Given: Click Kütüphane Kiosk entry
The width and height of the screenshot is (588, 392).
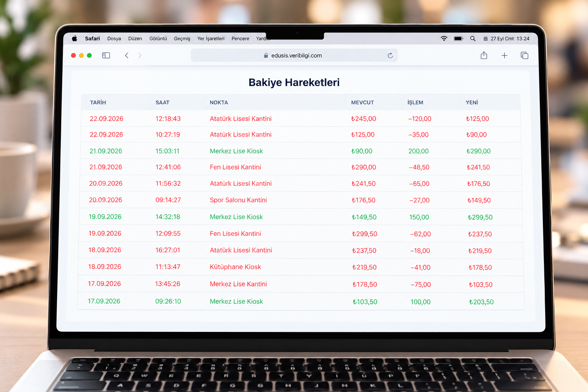Looking at the screenshot, I should pos(235,267).
